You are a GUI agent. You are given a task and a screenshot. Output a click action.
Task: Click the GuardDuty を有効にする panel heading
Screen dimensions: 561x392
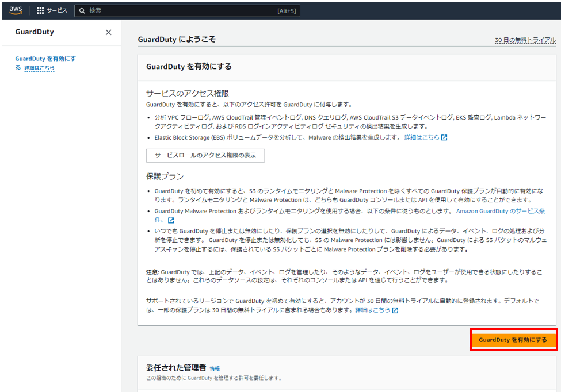[189, 67]
